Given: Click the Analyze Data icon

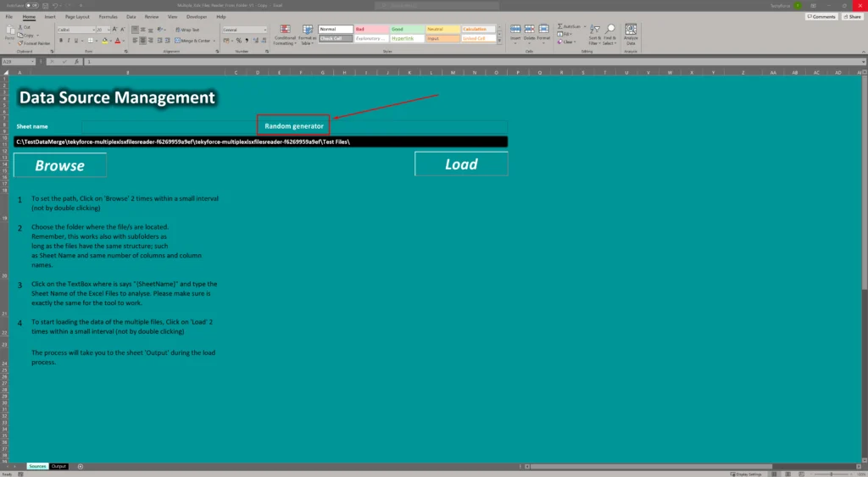Looking at the screenshot, I should coord(631,34).
